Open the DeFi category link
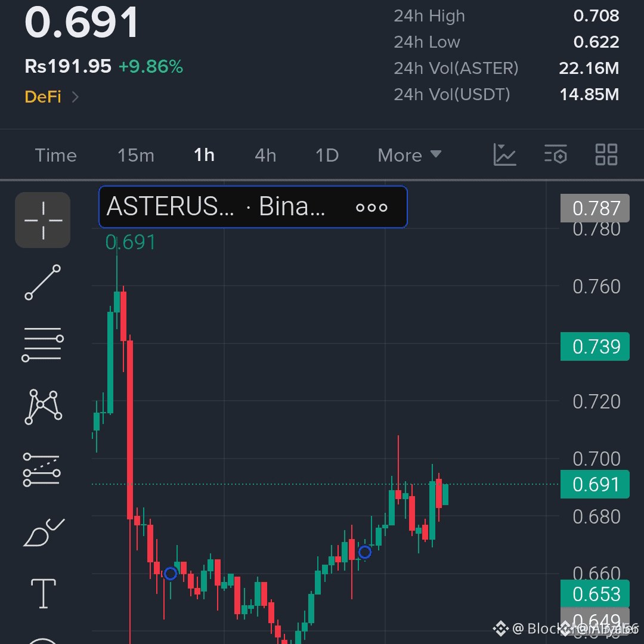 [x=51, y=97]
